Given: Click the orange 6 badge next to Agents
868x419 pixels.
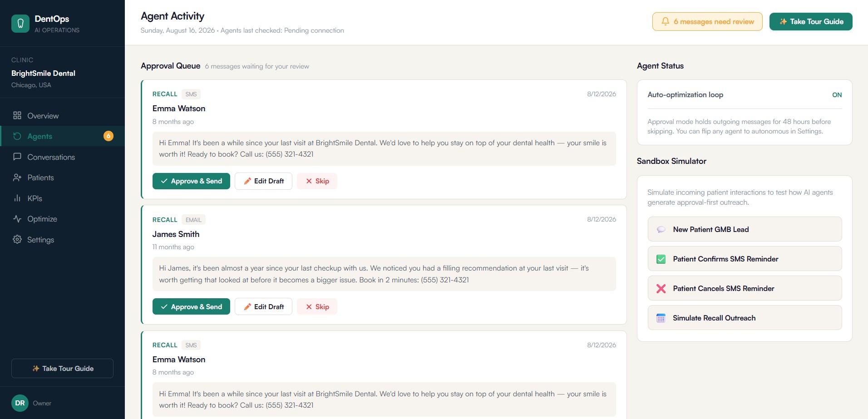Looking at the screenshot, I should click(108, 136).
